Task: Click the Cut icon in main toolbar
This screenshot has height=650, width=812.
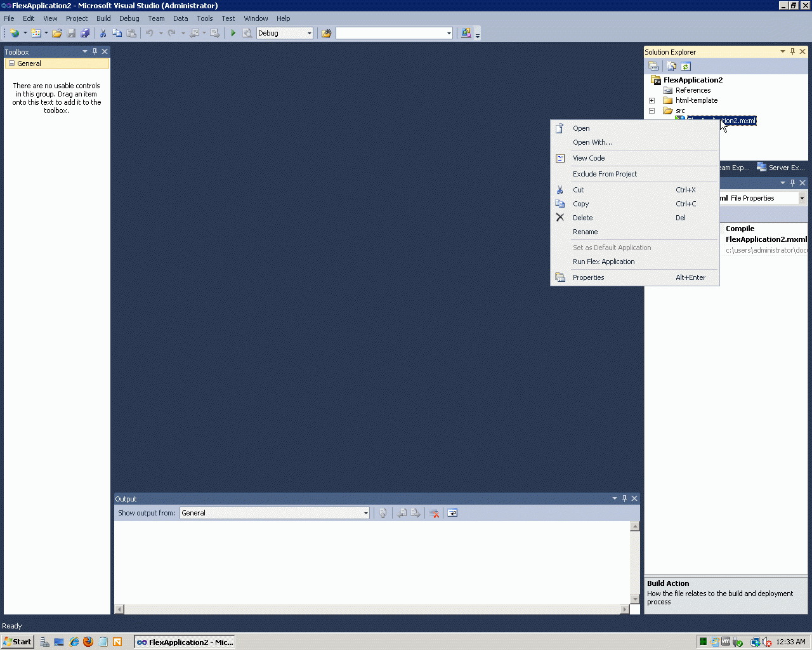Action: tap(103, 33)
